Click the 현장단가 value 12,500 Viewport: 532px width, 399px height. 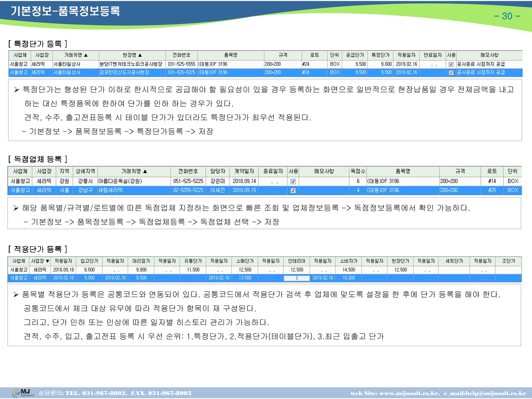point(401,270)
